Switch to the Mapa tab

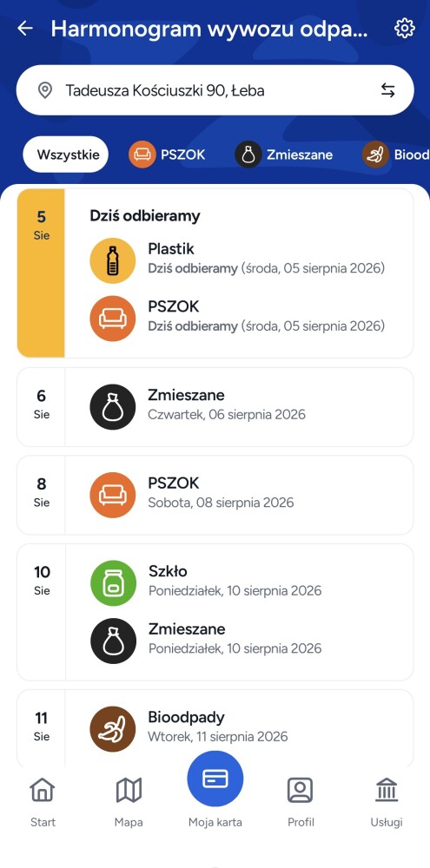pyautogui.click(x=129, y=801)
